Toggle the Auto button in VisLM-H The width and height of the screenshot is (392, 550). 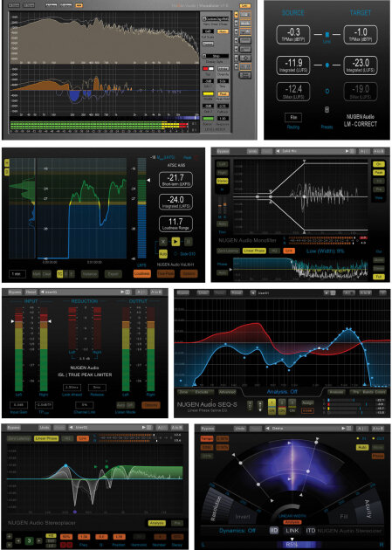pos(163,253)
